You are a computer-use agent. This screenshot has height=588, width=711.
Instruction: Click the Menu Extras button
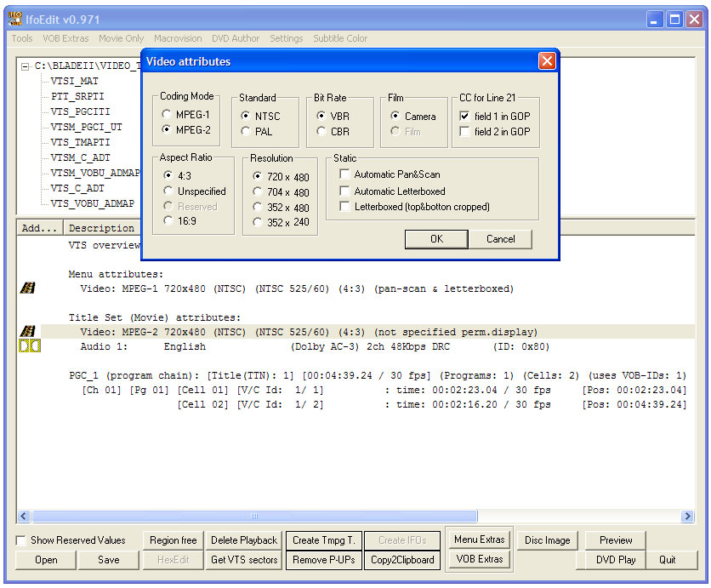tap(480, 539)
